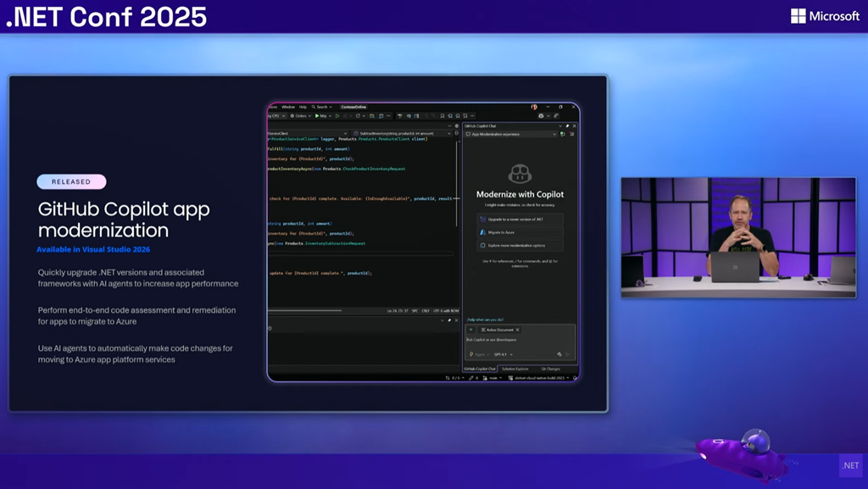Open the App Modernization experience dropdown
Screen dimensions: 868x489
click(554, 134)
